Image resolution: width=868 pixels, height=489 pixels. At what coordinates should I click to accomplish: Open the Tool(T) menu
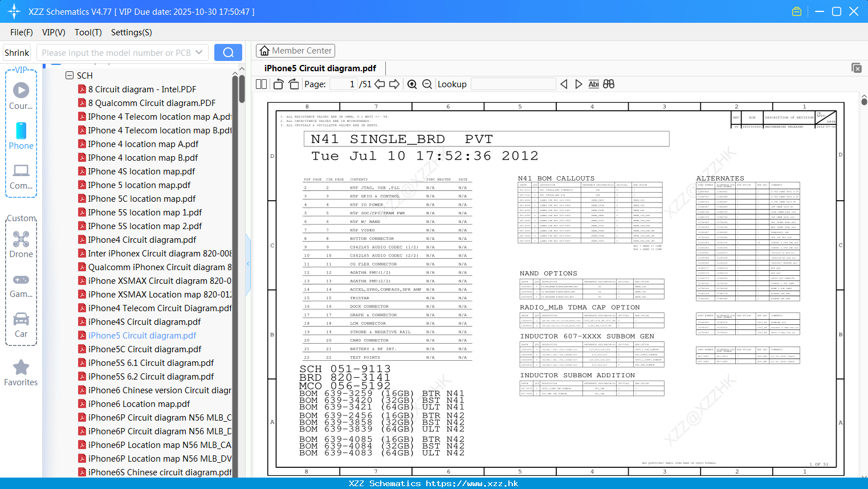[x=88, y=32]
